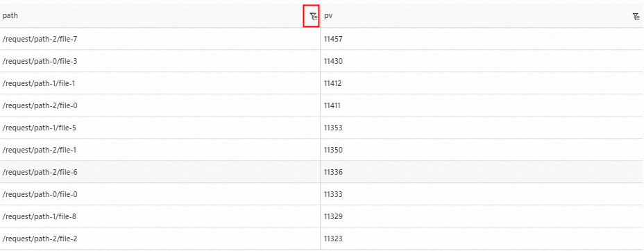Select the /request/path-0/file-3 row
Viewport: 644px width, 251px height.
[x=322, y=61]
